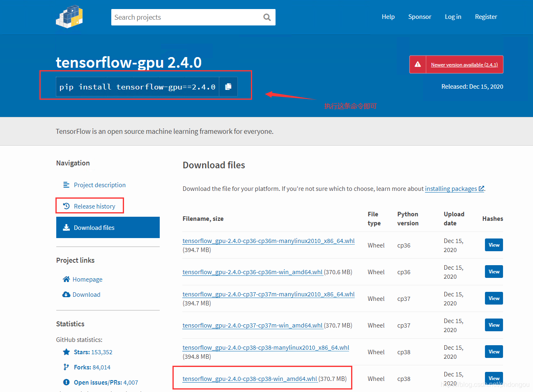Click the warning triangle icon for newer version
533x392 pixels.
coord(418,64)
